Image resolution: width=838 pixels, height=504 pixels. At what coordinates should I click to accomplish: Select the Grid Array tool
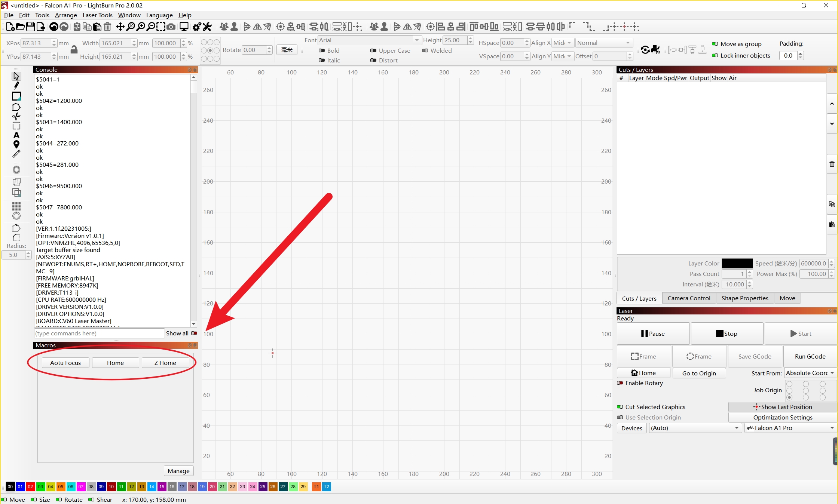coord(16,206)
